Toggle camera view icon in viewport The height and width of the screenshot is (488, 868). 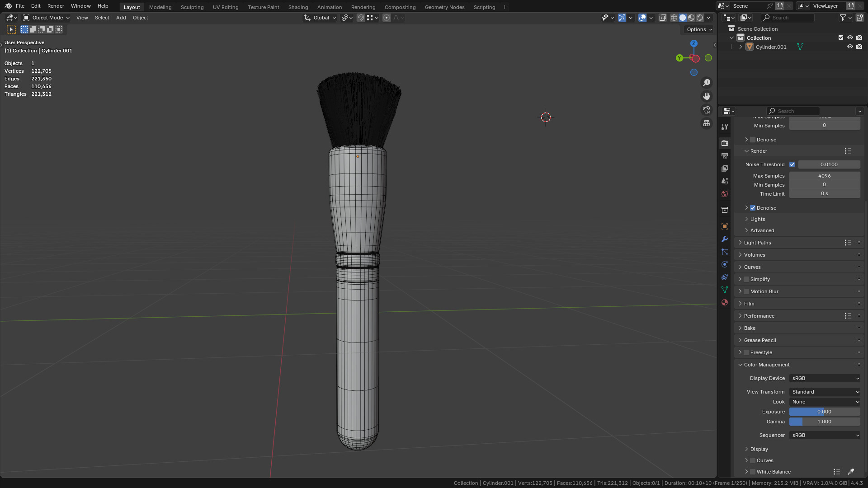707,110
